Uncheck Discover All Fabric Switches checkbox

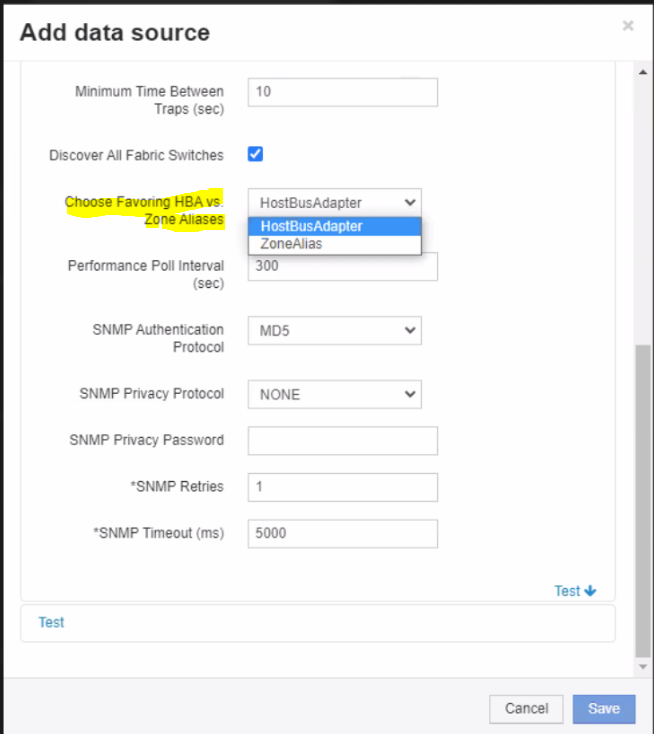pyautogui.click(x=255, y=154)
